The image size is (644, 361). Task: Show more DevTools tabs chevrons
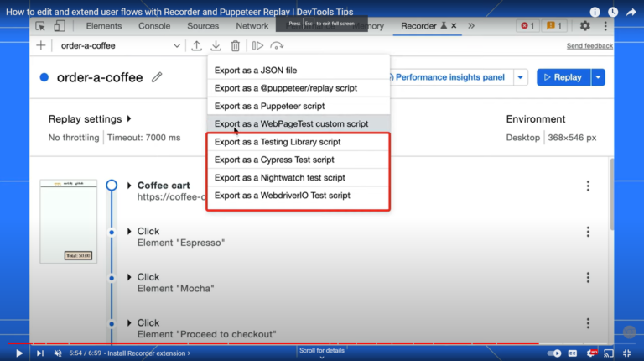[471, 26]
